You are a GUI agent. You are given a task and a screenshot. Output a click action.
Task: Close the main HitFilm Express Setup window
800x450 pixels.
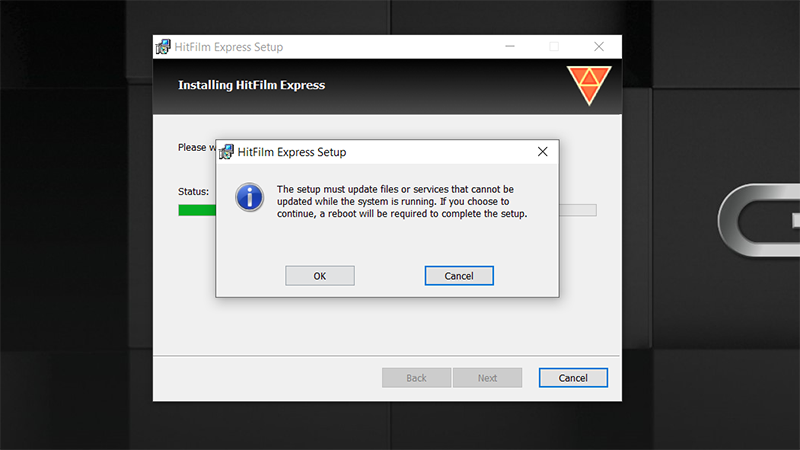(599, 46)
